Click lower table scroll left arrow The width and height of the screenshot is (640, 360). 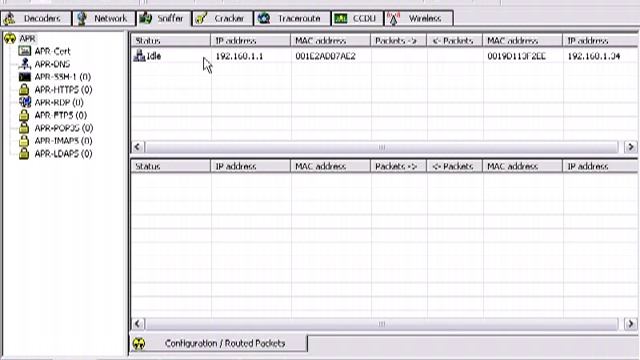click(138, 324)
